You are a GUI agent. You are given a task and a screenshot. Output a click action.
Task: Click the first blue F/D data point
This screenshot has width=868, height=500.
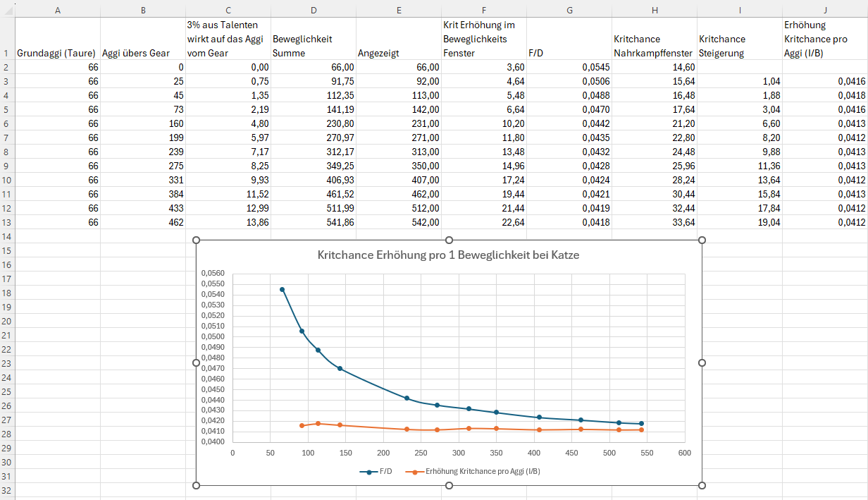[x=283, y=289]
